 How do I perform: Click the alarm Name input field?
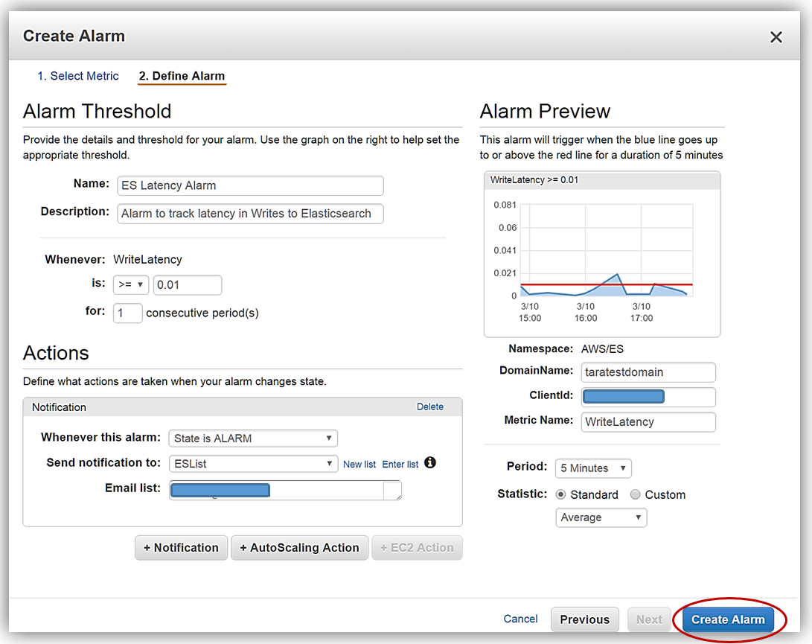[250, 185]
